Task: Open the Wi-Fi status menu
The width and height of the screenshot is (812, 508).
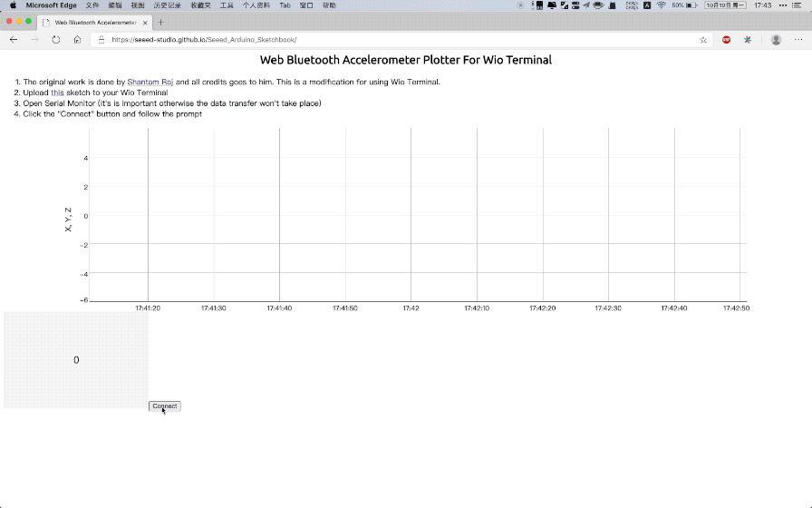Action: click(x=662, y=5)
